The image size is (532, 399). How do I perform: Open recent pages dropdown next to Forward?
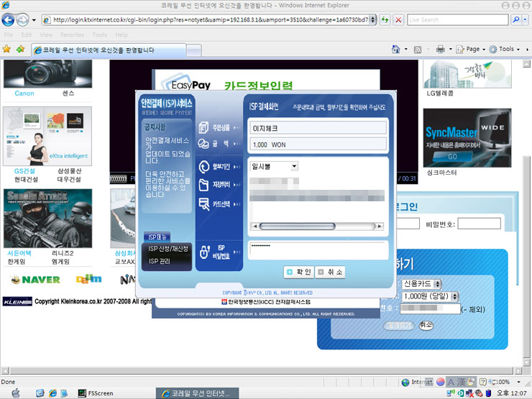(x=34, y=20)
